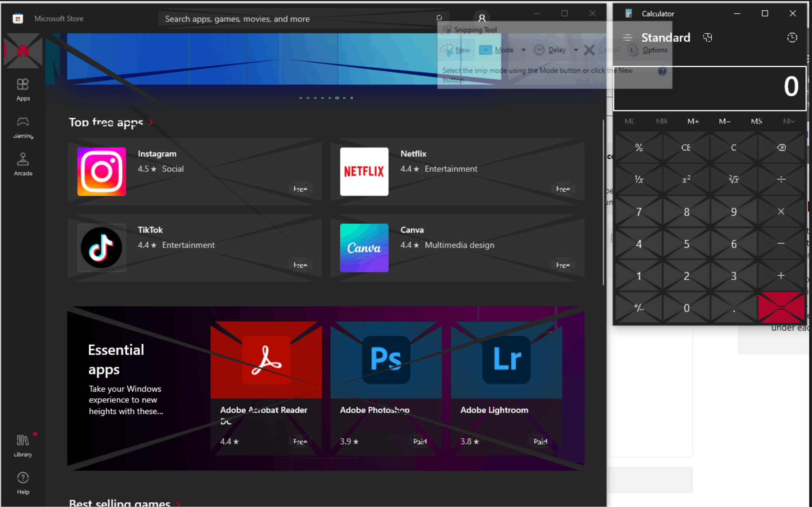
Task: Open the Canva app icon
Action: (x=364, y=248)
